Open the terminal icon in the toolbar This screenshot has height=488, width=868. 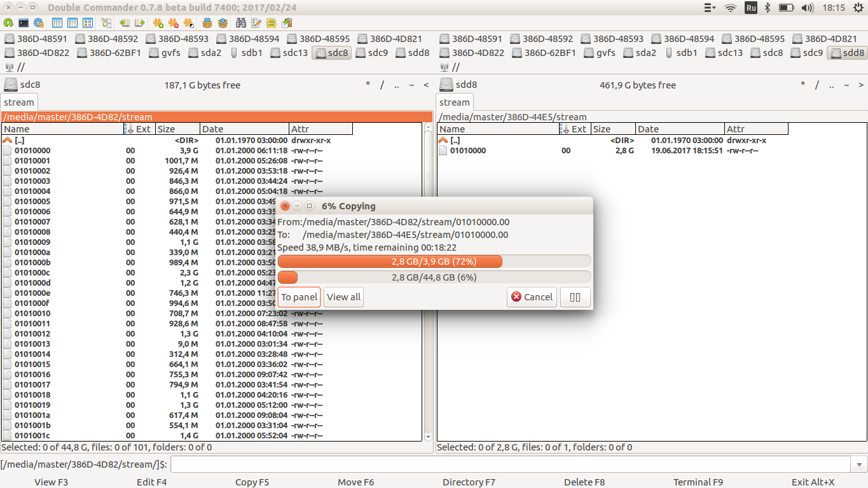click(24, 23)
